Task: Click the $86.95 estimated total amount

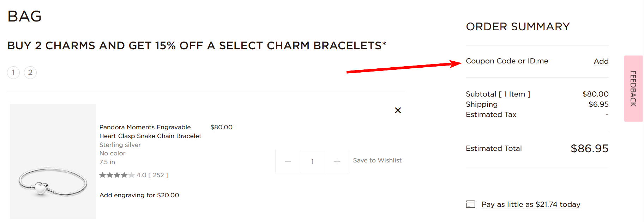Action: click(x=589, y=149)
